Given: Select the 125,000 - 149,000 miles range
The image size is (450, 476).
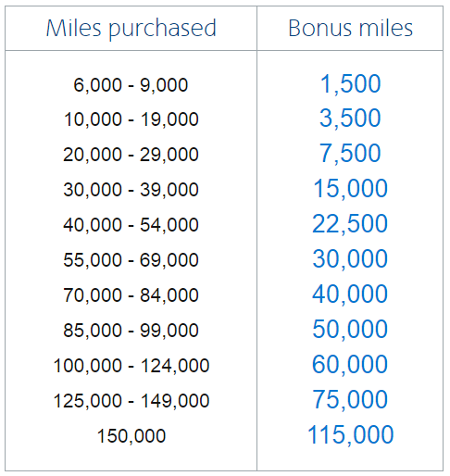Looking at the screenshot, I should tap(131, 401).
